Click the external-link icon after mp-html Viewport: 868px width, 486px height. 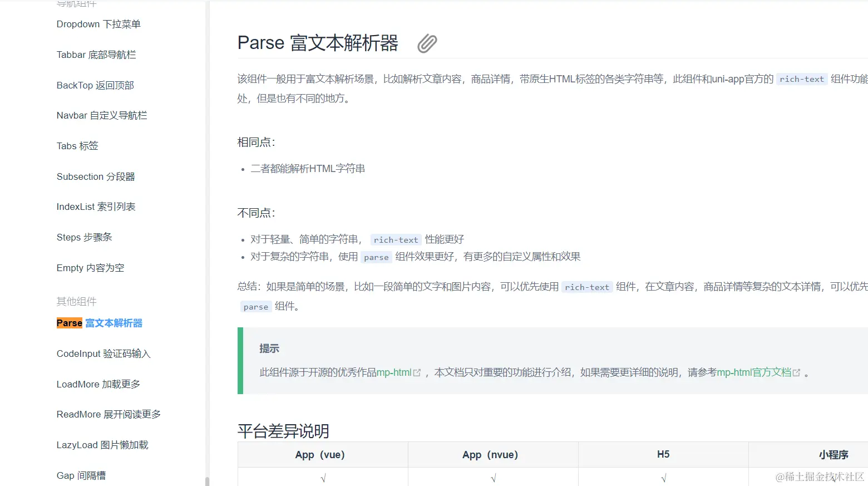(417, 372)
